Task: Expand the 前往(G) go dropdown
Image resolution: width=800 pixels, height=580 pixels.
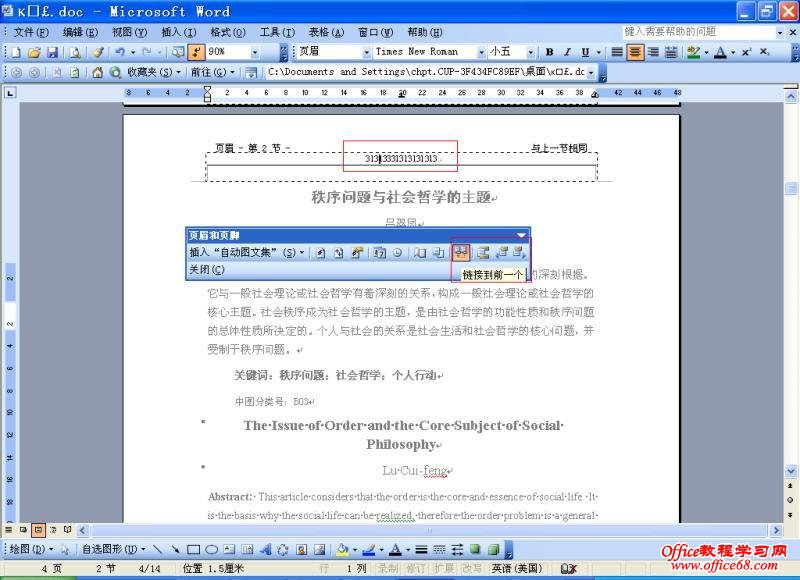Action: point(213,72)
